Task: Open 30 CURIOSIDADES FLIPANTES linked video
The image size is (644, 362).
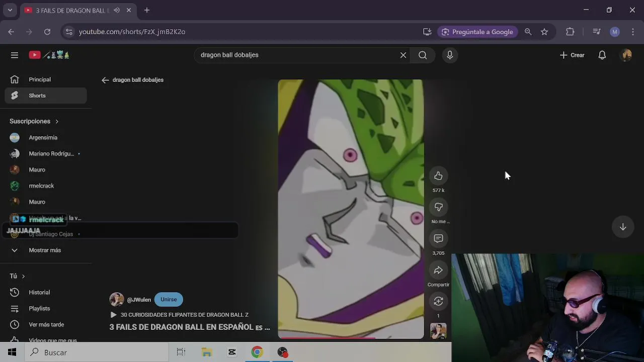Action: [179, 315]
